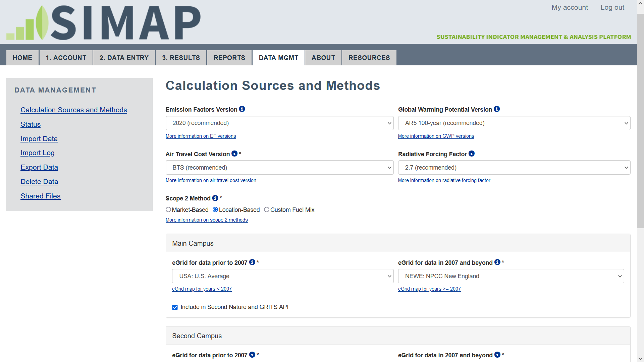Open the 3. RESULTS tab
Image resolution: width=644 pixels, height=362 pixels.
[181, 58]
